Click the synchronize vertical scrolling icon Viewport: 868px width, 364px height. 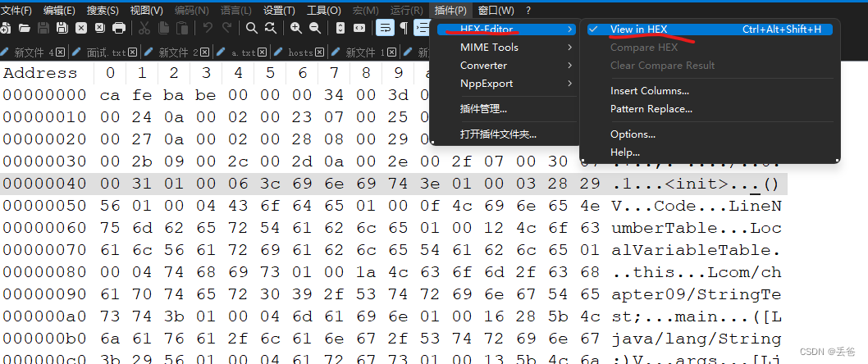tap(340, 28)
